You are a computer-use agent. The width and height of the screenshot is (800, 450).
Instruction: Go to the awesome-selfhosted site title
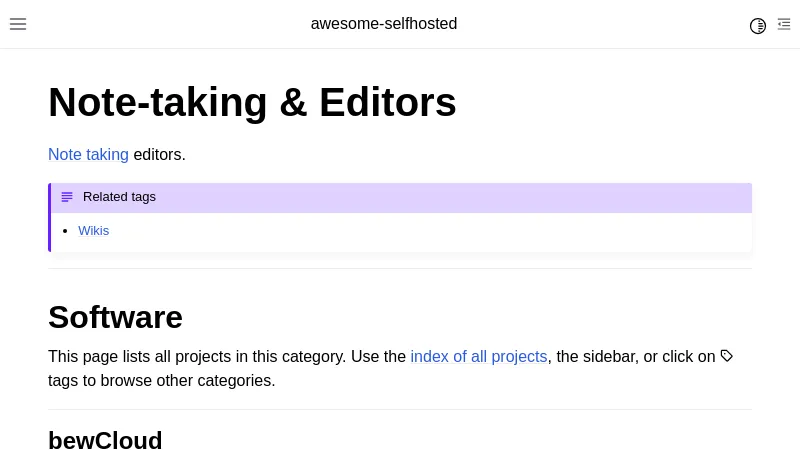pyautogui.click(x=384, y=24)
